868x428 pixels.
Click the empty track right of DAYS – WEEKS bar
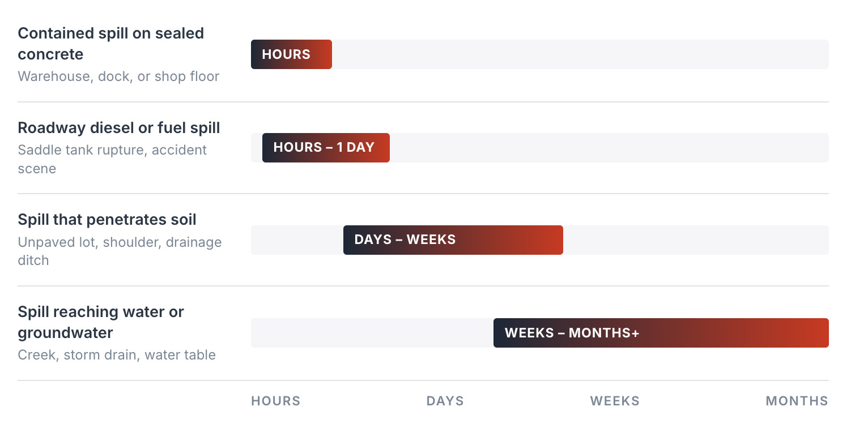696,240
